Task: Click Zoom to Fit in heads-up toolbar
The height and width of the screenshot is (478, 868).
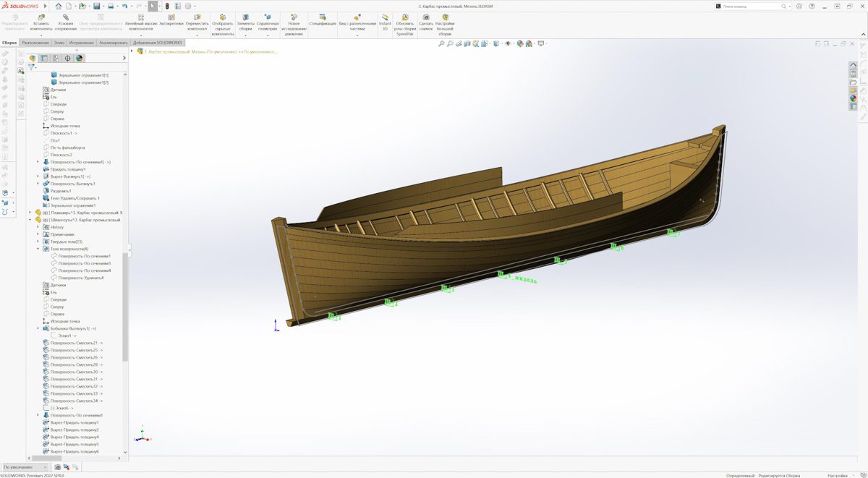Action: click(x=441, y=44)
